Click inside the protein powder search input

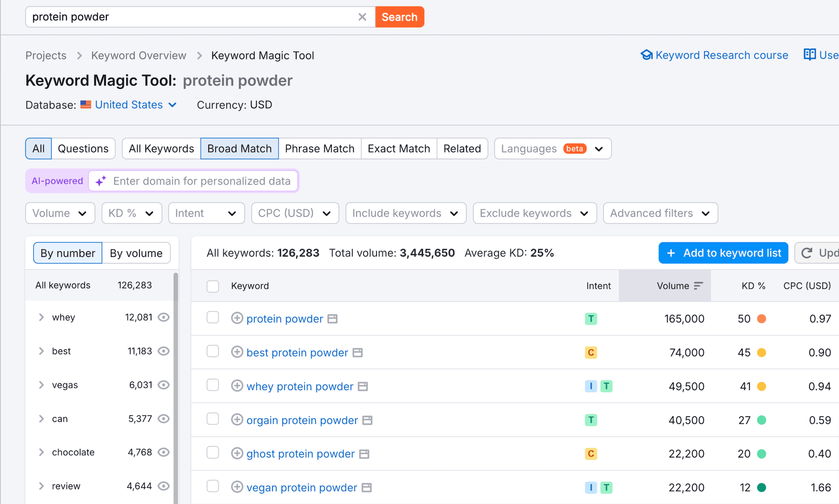point(190,17)
